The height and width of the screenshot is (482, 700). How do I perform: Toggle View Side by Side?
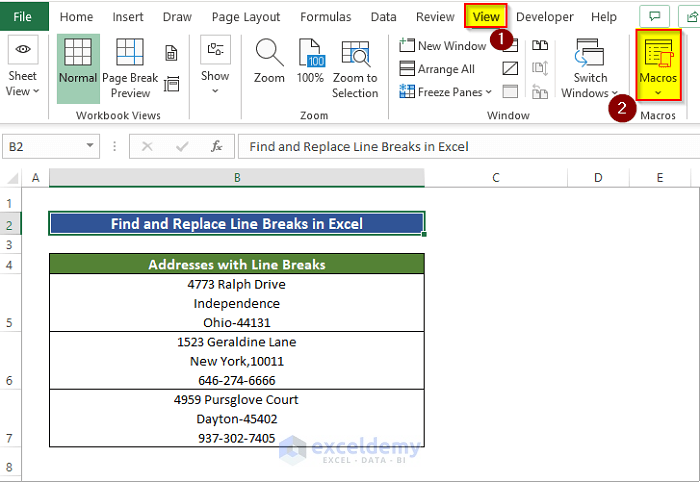(540, 45)
